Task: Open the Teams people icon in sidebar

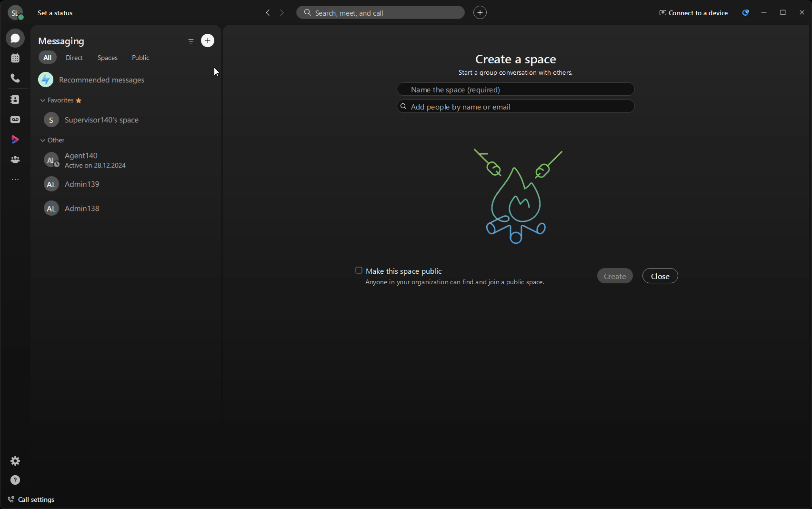Action: (x=15, y=160)
